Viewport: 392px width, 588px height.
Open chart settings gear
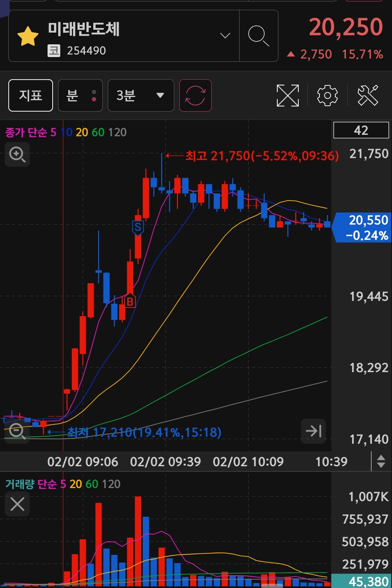(327, 96)
